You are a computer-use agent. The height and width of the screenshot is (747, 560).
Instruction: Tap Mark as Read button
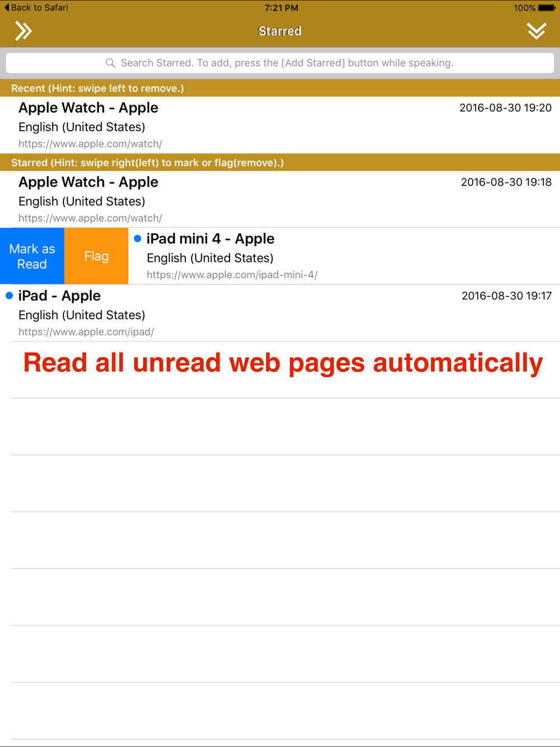[32, 256]
